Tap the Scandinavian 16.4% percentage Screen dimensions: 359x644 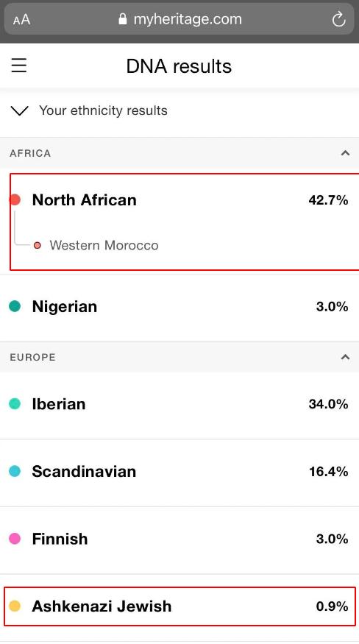point(329,471)
